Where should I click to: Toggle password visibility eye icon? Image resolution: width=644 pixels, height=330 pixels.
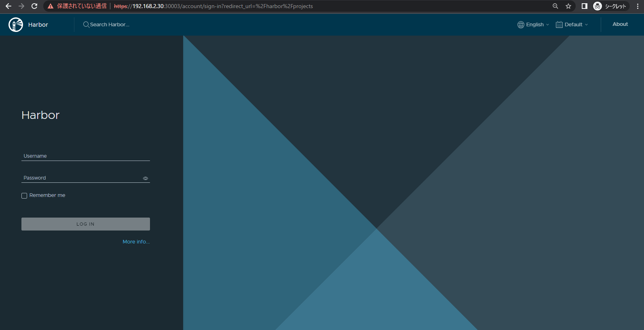click(146, 178)
